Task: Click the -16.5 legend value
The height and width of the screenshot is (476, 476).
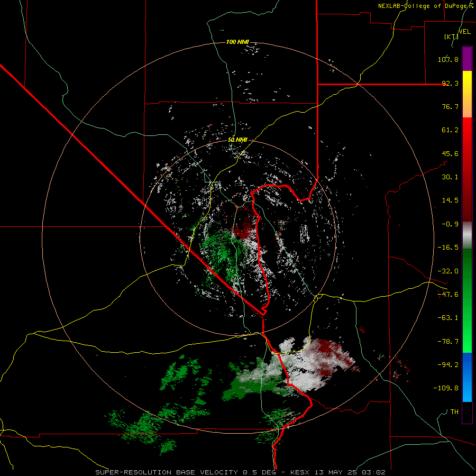Action: point(448,248)
